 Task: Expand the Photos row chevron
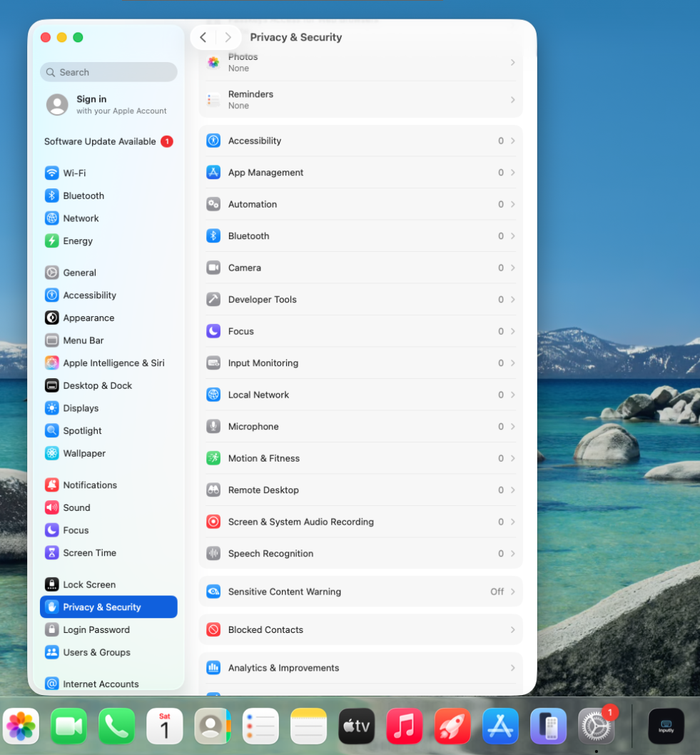pos(512,63)
